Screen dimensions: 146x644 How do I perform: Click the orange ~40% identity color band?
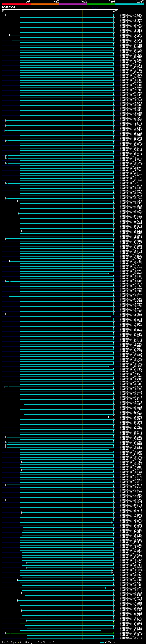coord(45,4)
